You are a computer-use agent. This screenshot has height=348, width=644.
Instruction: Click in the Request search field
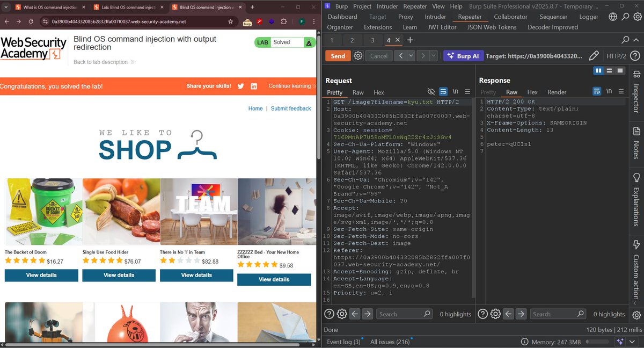point(403,314)
